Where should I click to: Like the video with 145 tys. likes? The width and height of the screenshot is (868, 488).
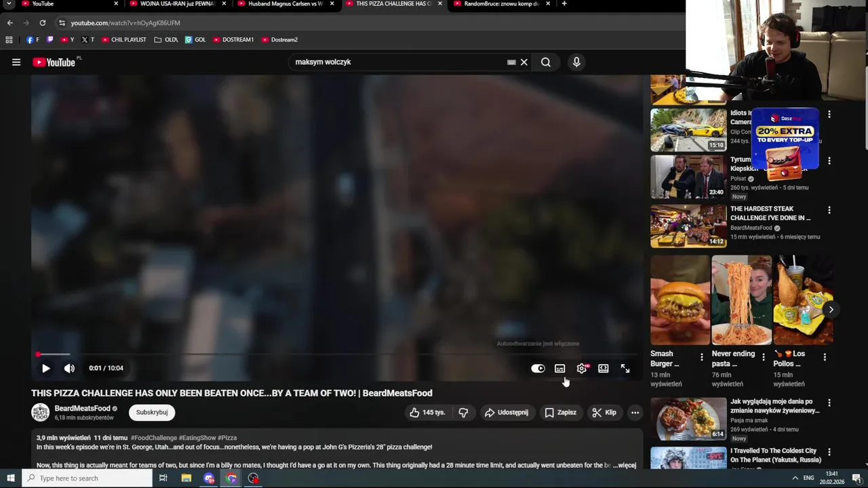(x=427, y=412)
